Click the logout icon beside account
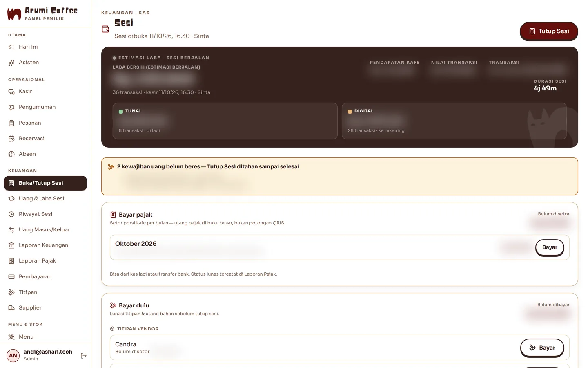The width and height of the screenshot is (588, 368). (84, 356)
